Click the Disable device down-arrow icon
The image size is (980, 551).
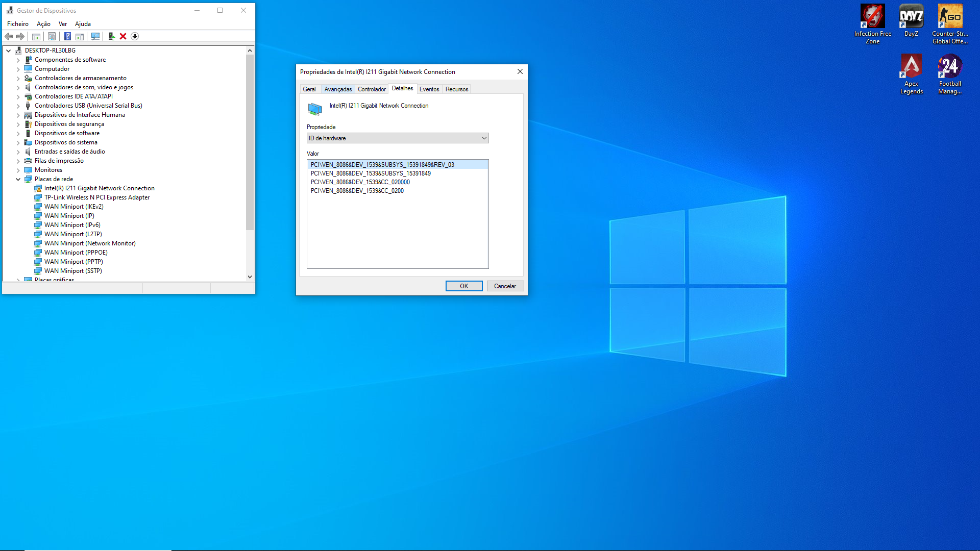135,36
